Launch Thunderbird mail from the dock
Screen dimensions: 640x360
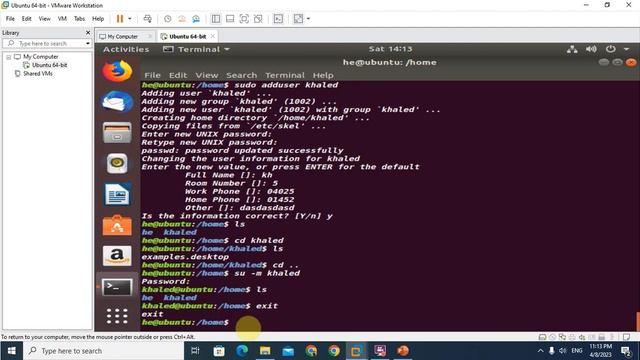tap(117, 102)
